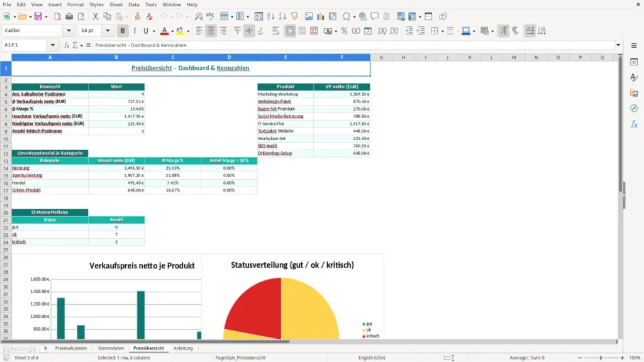Viewport: 644px width, 362px height.
Task: Expand the formula bar arrow
Action: (x=618, y=45)
